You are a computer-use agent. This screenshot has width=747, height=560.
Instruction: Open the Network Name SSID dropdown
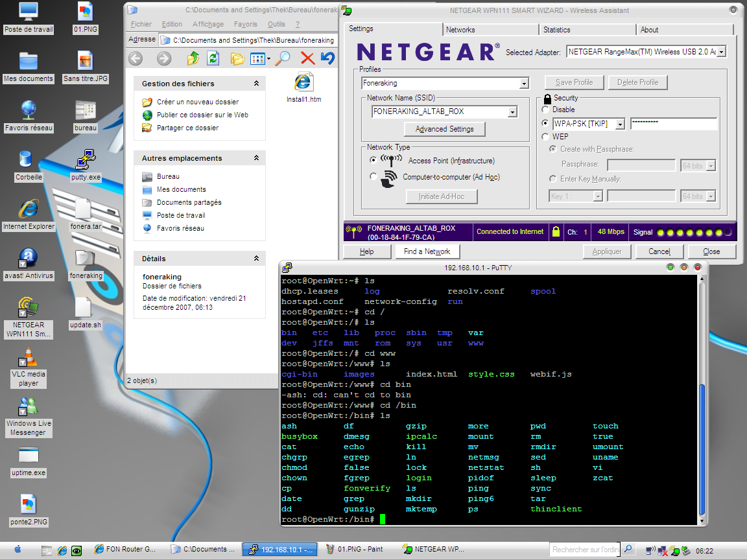click(513, 112)
